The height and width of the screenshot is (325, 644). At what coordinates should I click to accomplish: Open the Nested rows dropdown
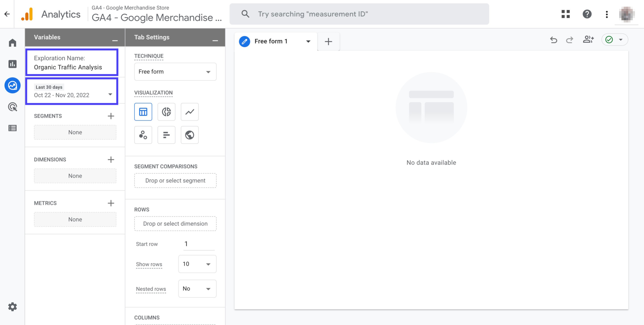(197, 289)
